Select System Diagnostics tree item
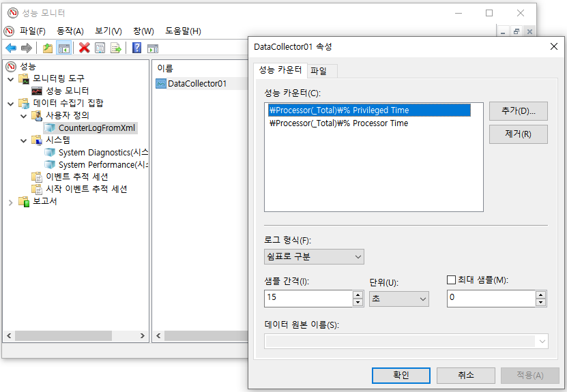This screenshot has width=567, height=392. point(104,153)
